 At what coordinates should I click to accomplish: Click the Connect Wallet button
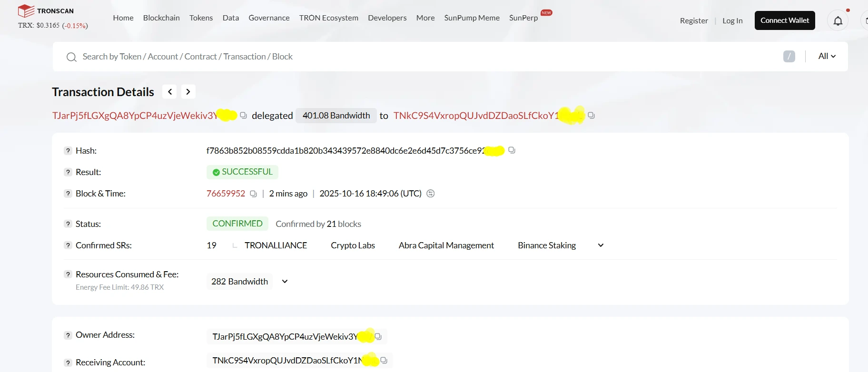coord(784,20)
